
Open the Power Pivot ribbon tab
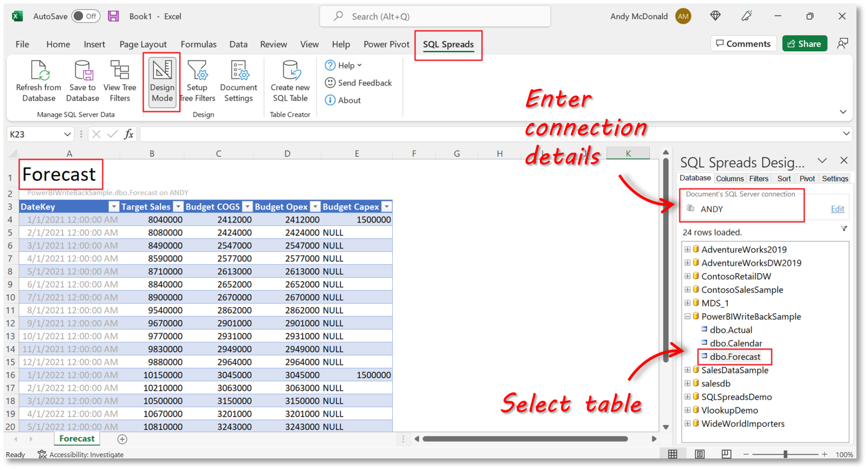click(x=386, y=44)
